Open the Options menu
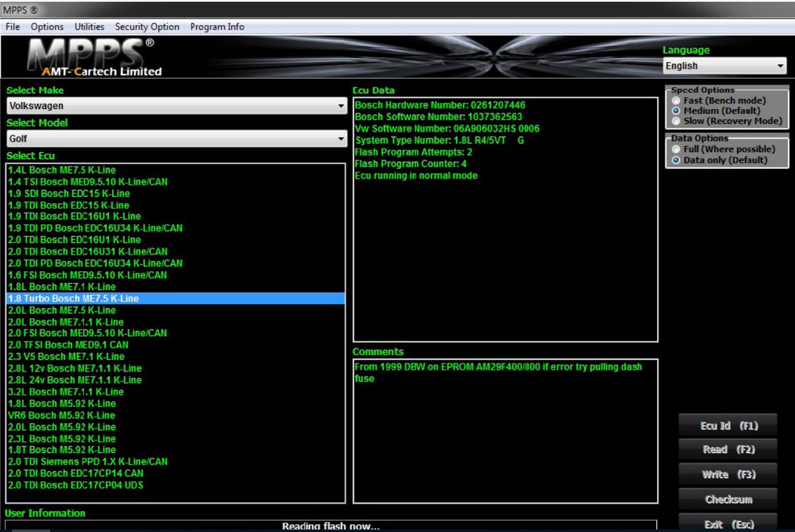Screen dimensions: 795x532 [48, 27]
